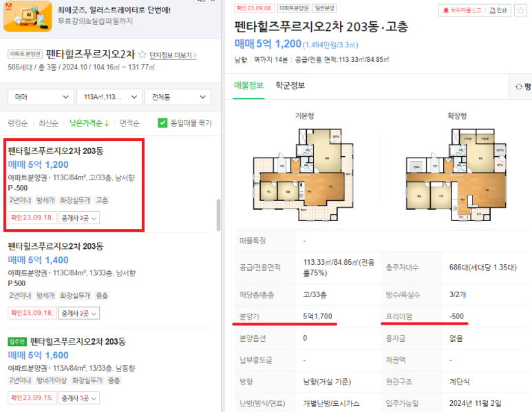Switch to the 학군정보 tab

[x=290, y=85]
